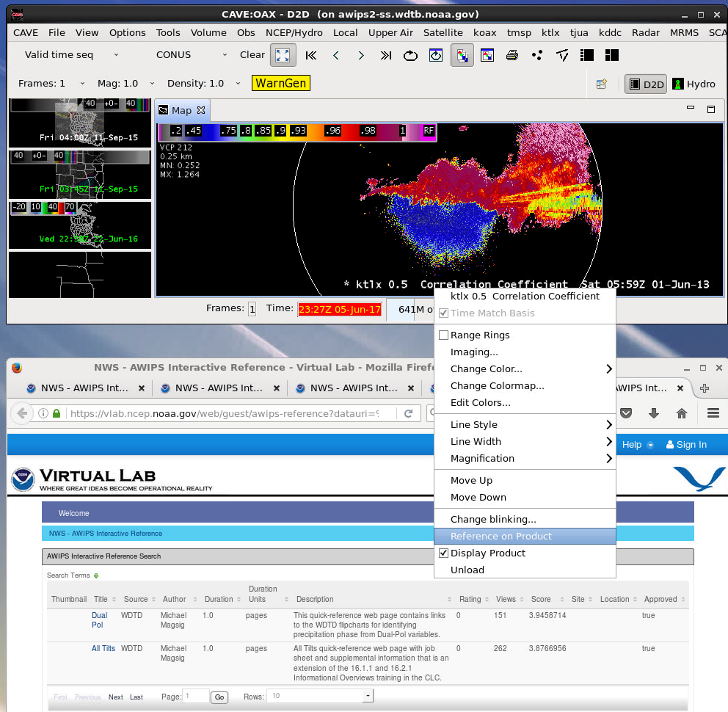Viewport: 728px width, 712px height.
Task: Expand the Mag dropdown
Action: coord(152,84)
